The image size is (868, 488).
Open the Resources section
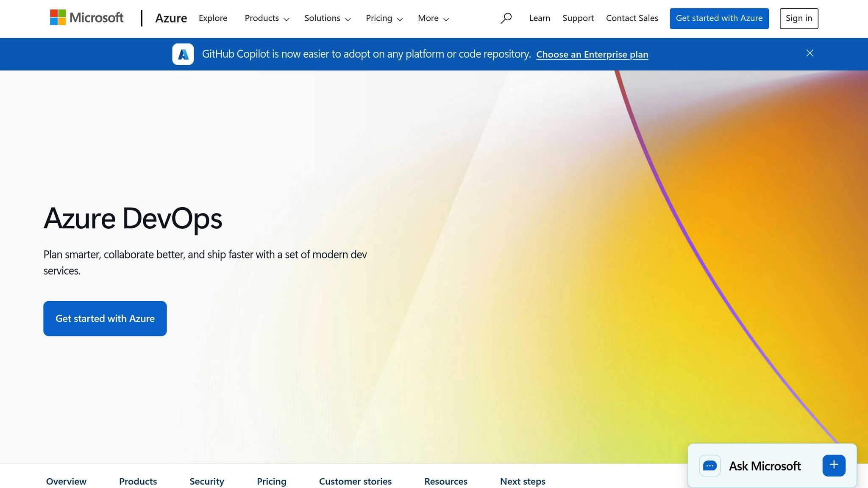pos(446,481)
